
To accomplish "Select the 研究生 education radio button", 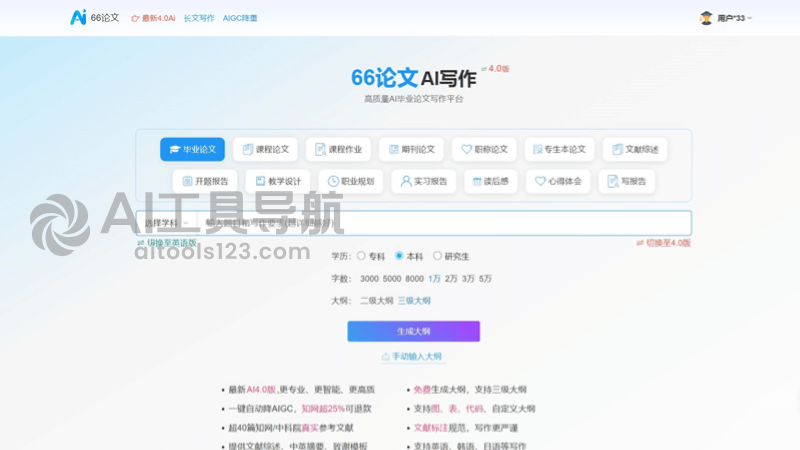I will [437, 256].
